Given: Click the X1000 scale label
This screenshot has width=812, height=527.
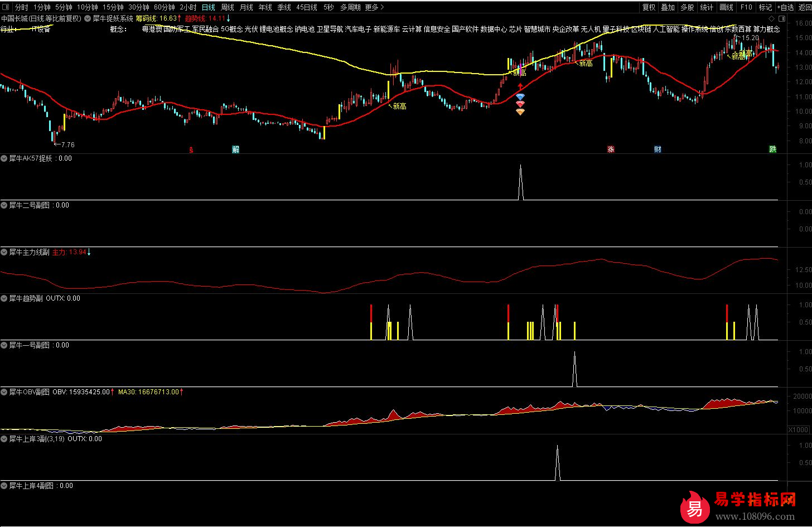Looking at the screenshot, I should point(798,429).
